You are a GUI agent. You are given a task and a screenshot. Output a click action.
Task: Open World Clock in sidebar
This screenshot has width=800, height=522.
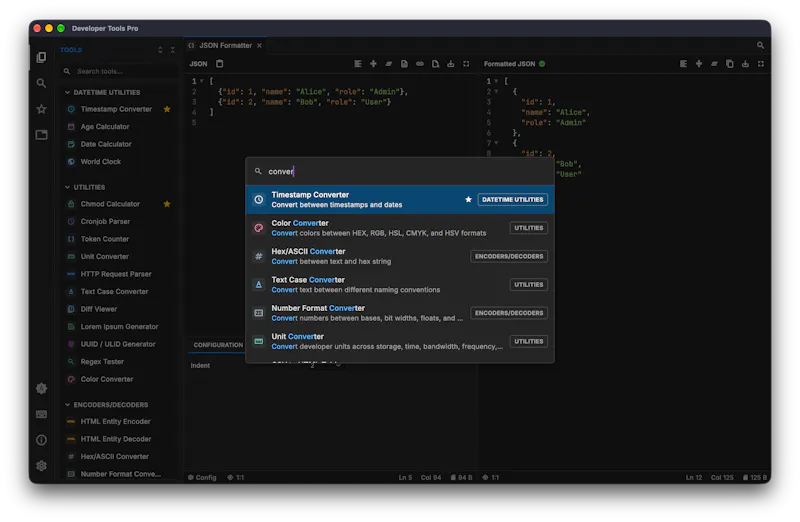(x=101, y=162)
